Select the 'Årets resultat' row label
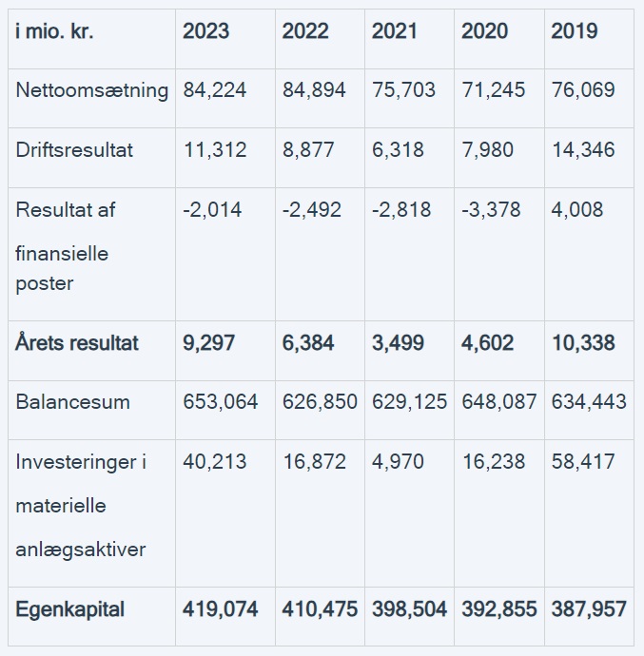Image resolution: width=644 pixels, height=656 pixels. (x=76, y=343)
